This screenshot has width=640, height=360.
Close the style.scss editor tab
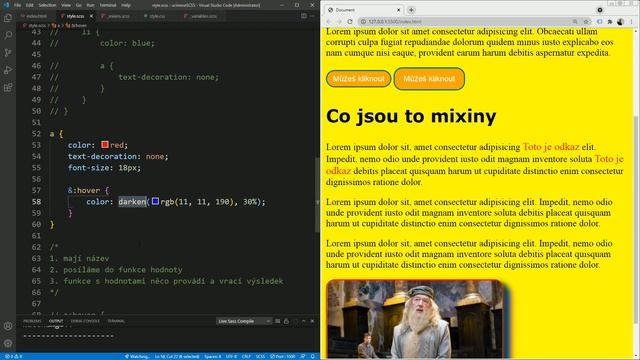point(91,16)
